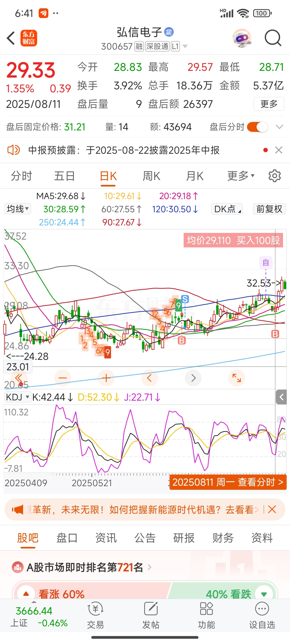290x644 pixels.
Task: Jump to earliest chart data double-arrow
Action: tap(19, 378)
